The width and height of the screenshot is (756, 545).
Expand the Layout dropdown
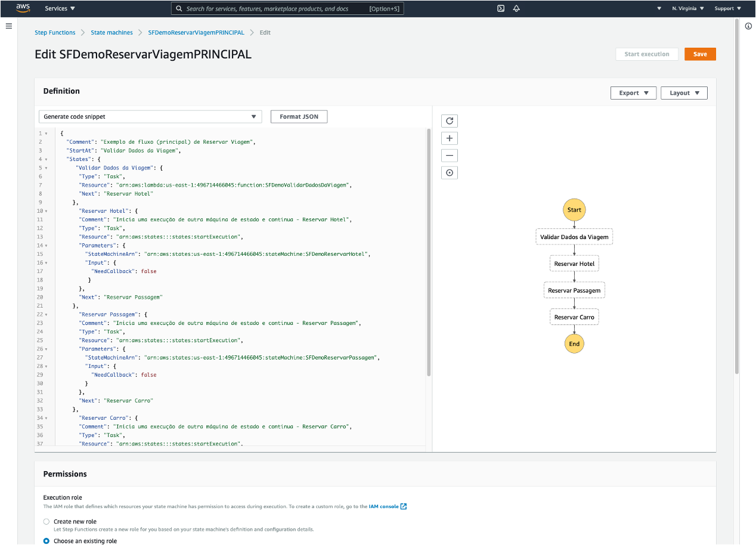[x=684, y=93]
